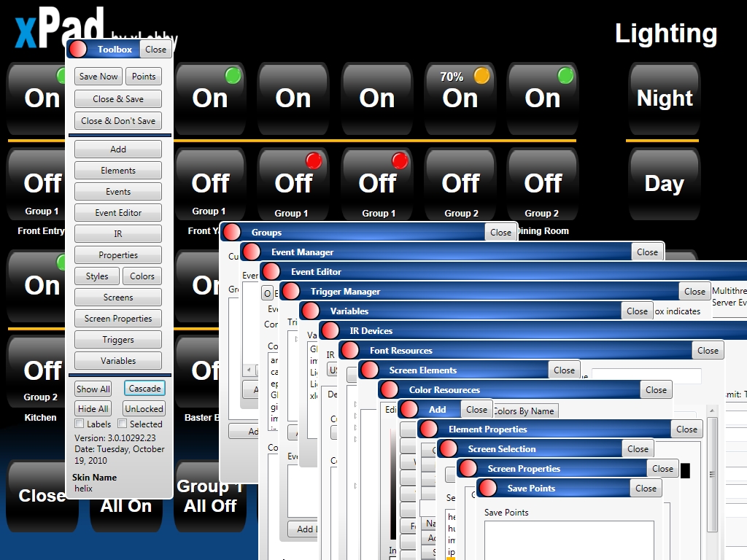This screenshot has height=560, width=747.
Task: Open Colors from the Toolbox
Action: (142, 276)
